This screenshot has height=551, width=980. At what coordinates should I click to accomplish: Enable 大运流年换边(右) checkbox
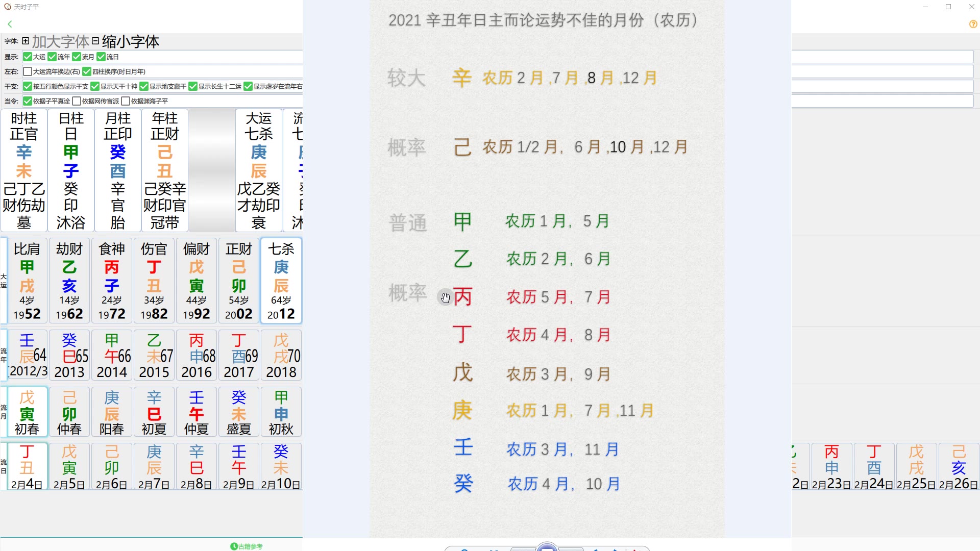tap(28, 71)
